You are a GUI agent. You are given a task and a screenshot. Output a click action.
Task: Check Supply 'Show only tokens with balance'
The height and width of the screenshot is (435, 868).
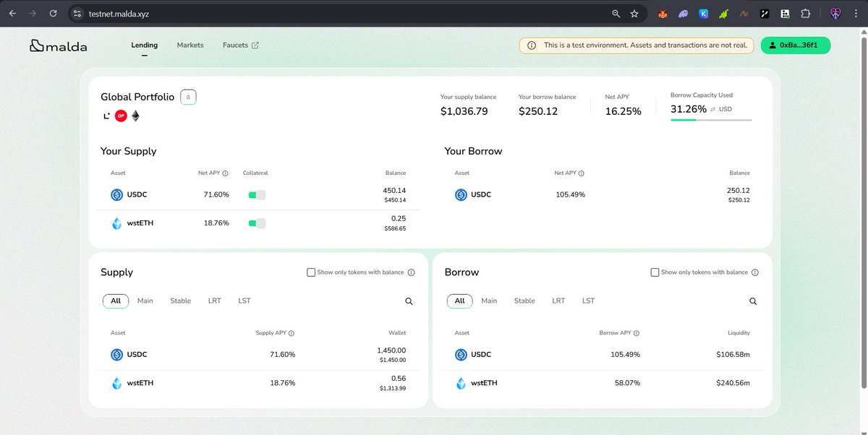(311, 272)
